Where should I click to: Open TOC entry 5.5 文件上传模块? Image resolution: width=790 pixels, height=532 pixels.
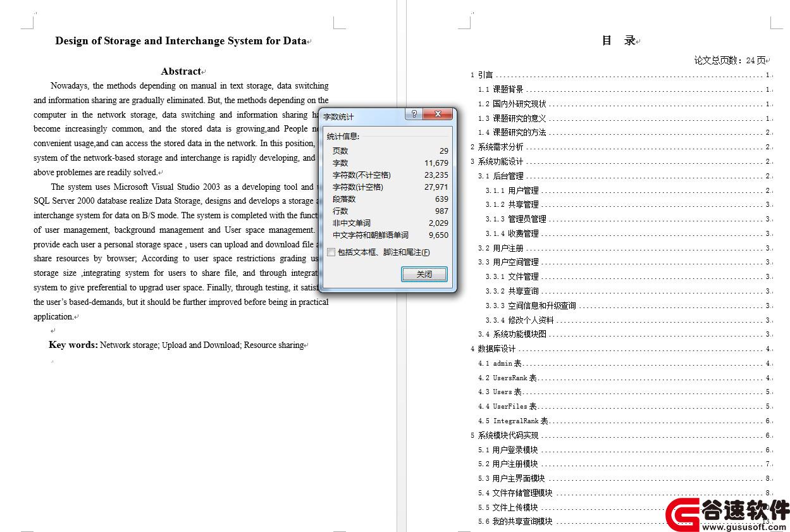pos(624,507)
